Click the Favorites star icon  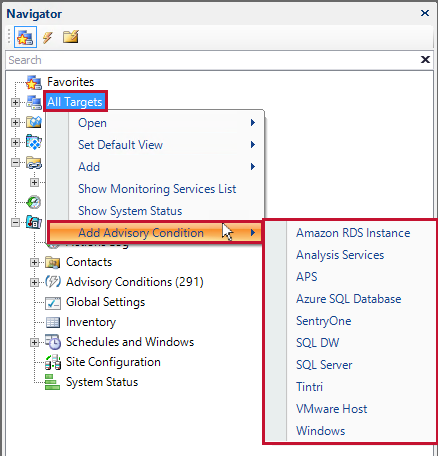34,82
